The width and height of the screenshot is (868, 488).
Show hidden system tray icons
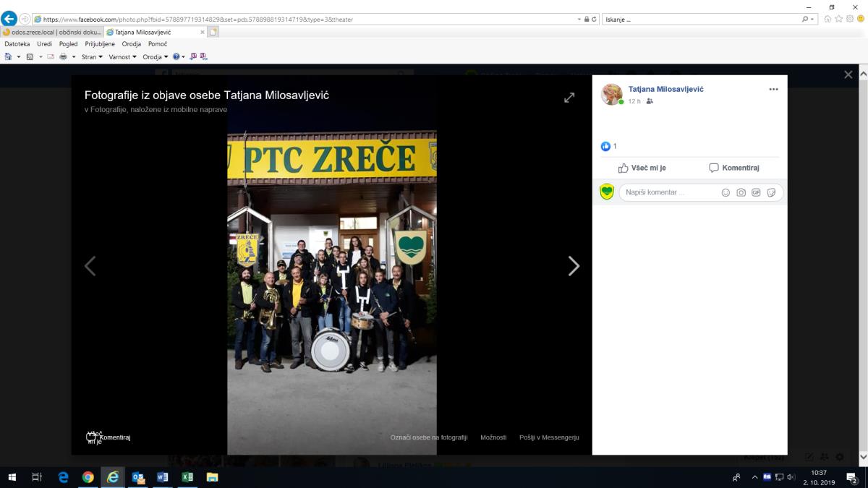point(755,477)
